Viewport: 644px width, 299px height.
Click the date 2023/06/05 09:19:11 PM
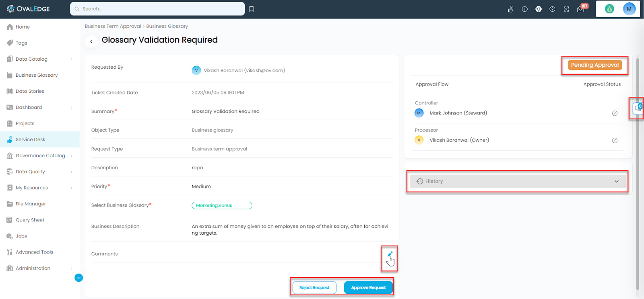[x=218, y=92]
